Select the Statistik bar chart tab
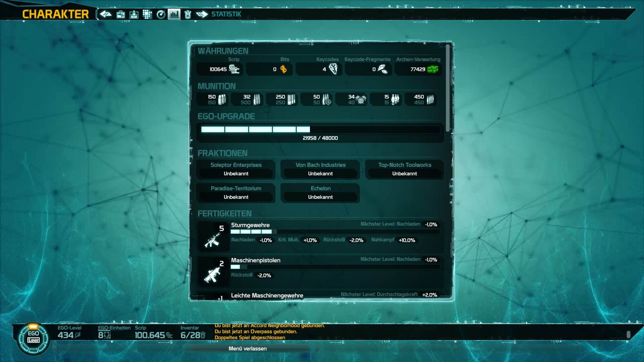 [174, 14]
